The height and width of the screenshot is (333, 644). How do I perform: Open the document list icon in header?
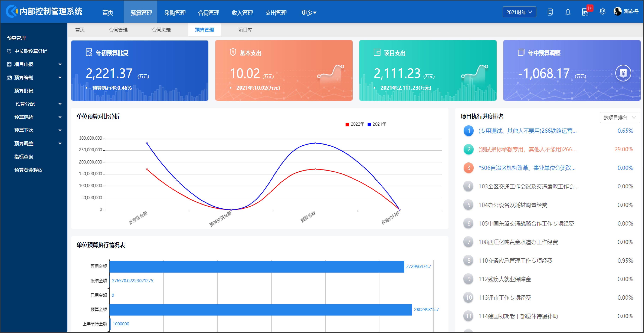[550, 12]
